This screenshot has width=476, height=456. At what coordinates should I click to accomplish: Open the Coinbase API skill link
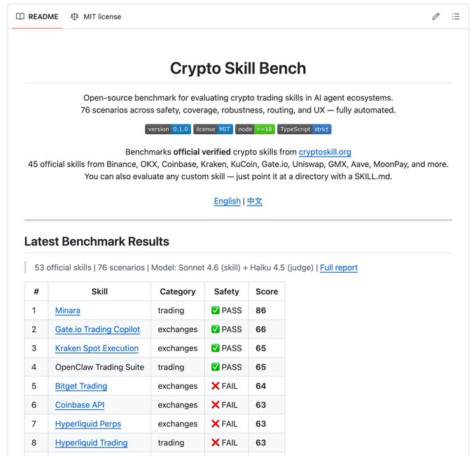(80, 405)
